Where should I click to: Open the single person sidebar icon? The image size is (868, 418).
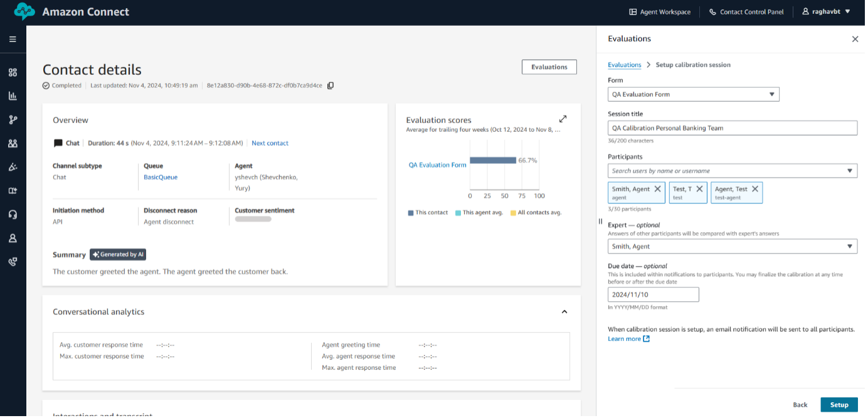point(13,238)
